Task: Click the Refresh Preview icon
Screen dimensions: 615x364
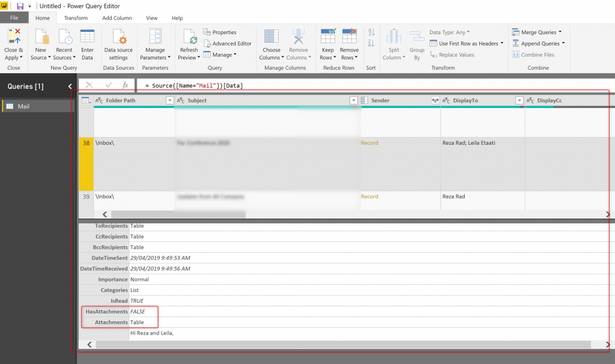Action: [x=189, y=37]
